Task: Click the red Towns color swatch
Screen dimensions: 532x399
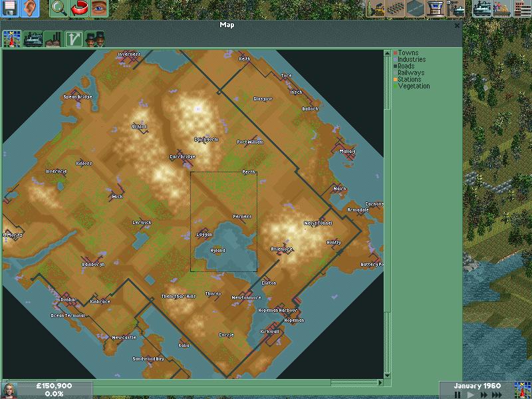Action: (395, 53)
